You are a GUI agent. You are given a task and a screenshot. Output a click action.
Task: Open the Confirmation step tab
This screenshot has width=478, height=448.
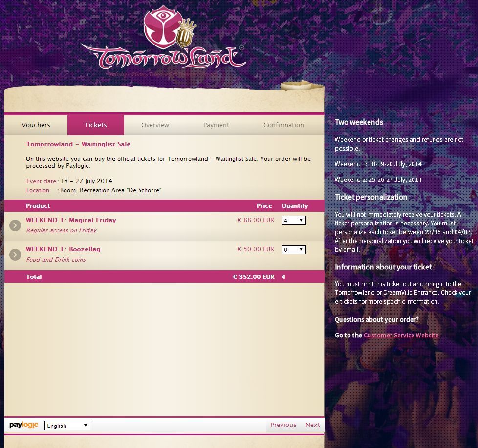[283, 125]
